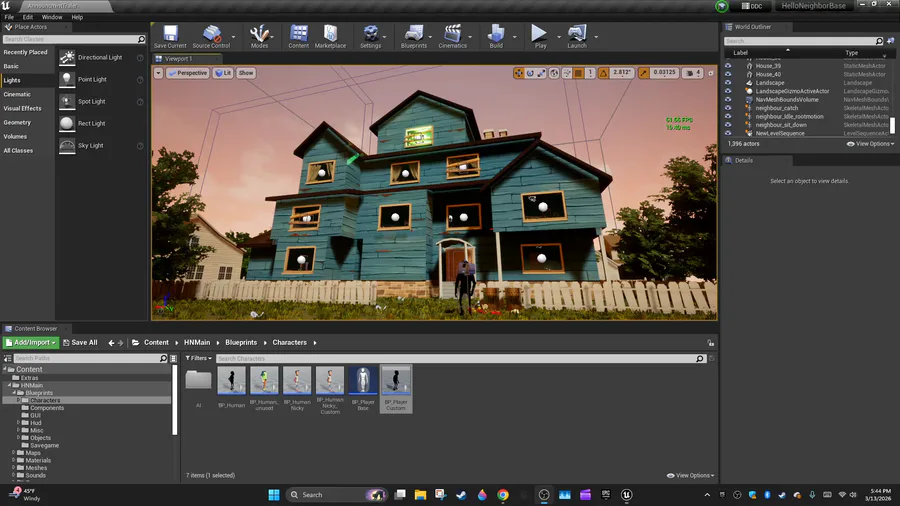The width and height of the screenshot is (900, 506).
Task: Open Google Chrome from the taskbar
Action: pyautogui.click(x=503, y=495)
